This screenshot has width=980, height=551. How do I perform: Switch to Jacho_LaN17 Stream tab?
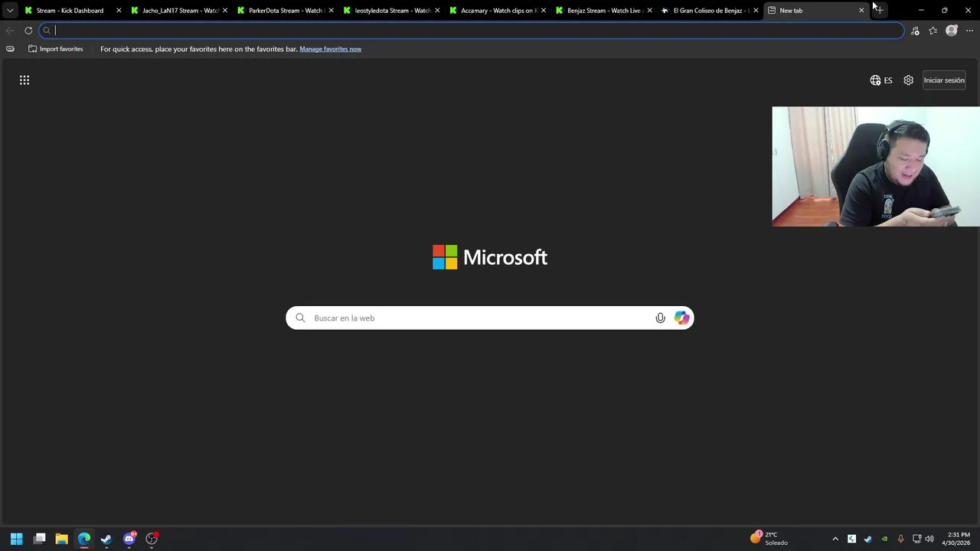pos(180,11)
